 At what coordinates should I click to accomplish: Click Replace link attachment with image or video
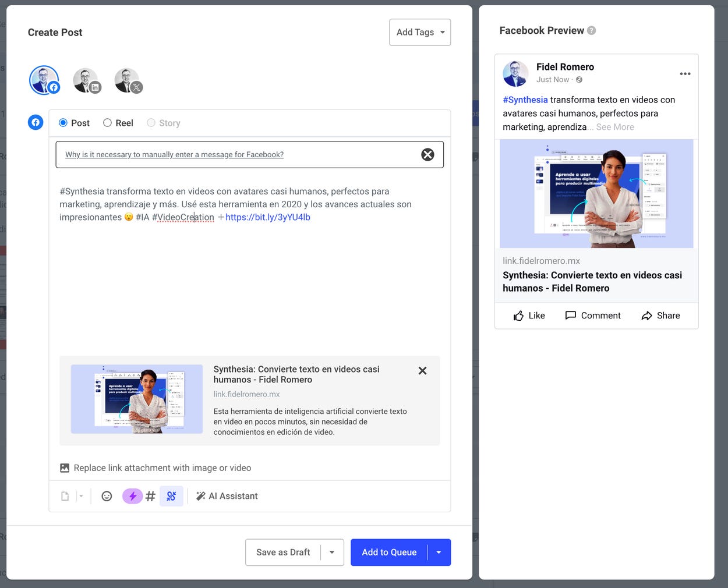(x=156, y=468)
